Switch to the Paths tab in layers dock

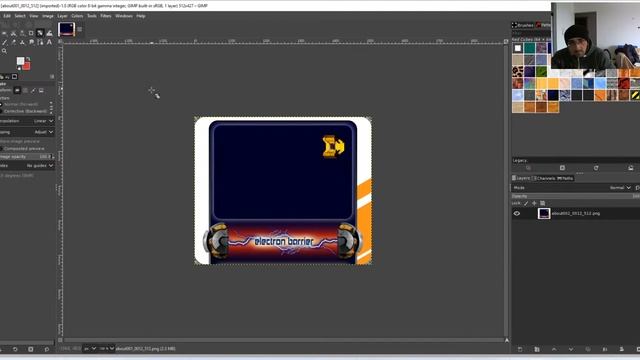tap(565, 178)
